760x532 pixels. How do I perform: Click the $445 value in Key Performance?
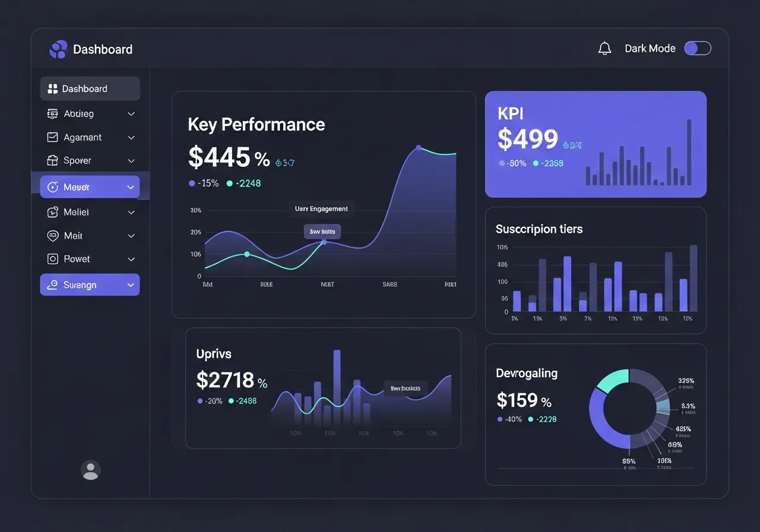220,157
